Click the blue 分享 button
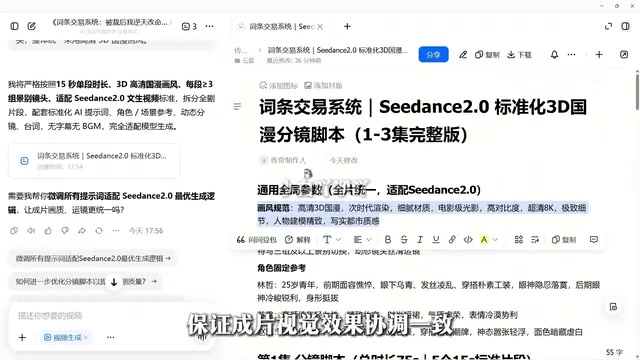The height and width of the screenshot is (360, 640). [433, 54]
